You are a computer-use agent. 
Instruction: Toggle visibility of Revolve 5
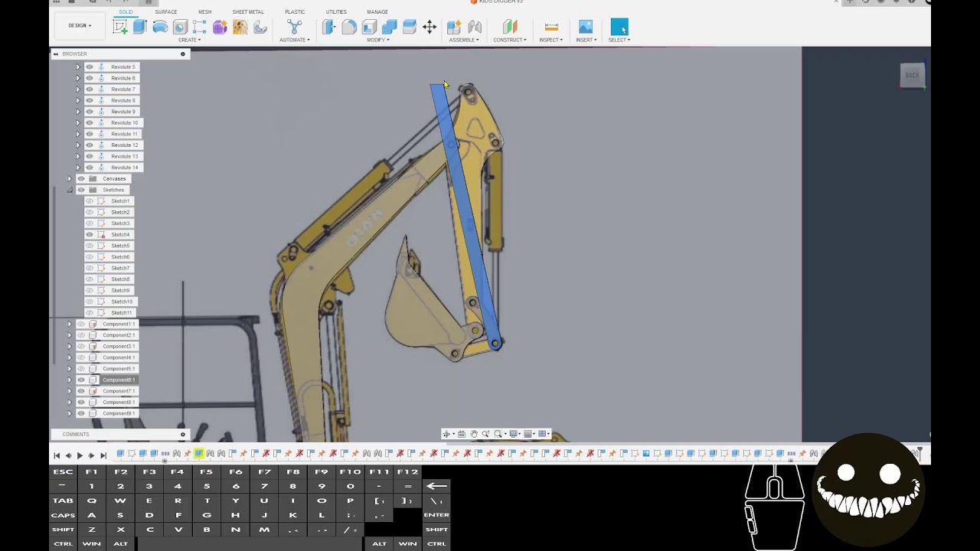point(90,67)
